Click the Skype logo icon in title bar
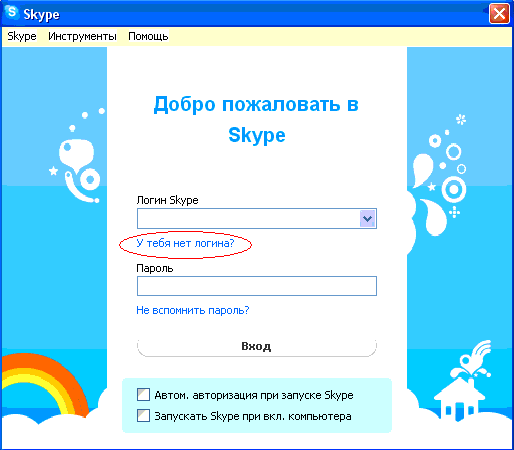Screen dimensions: 514x450 (12, 12)
